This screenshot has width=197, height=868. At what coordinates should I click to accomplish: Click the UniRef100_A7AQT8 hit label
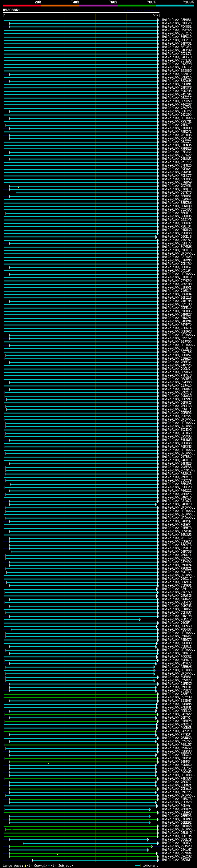177,189
